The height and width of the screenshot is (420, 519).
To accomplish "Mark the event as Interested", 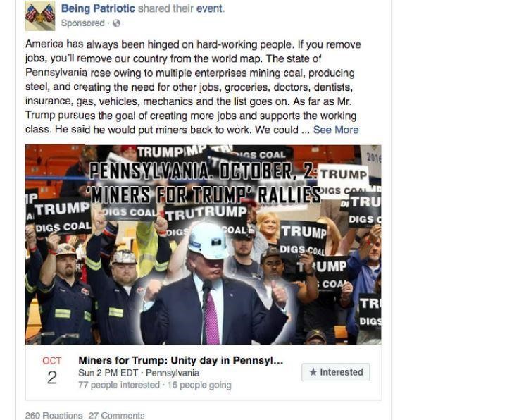I will 336,372.
